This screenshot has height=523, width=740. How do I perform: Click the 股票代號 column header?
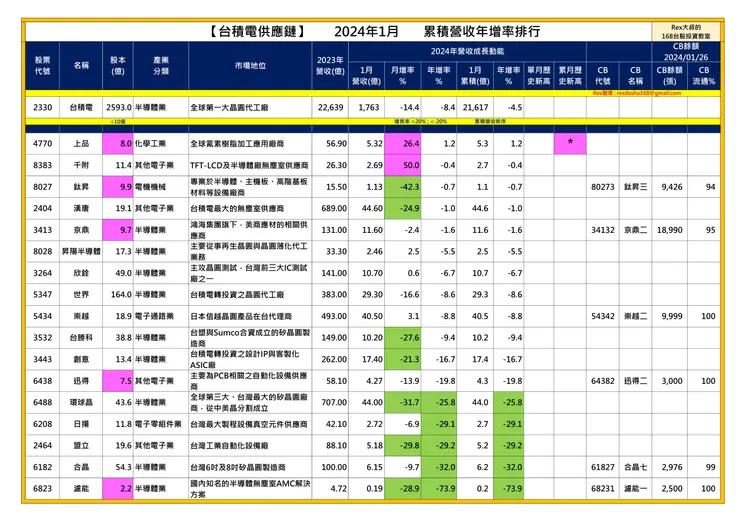(42, 66)
